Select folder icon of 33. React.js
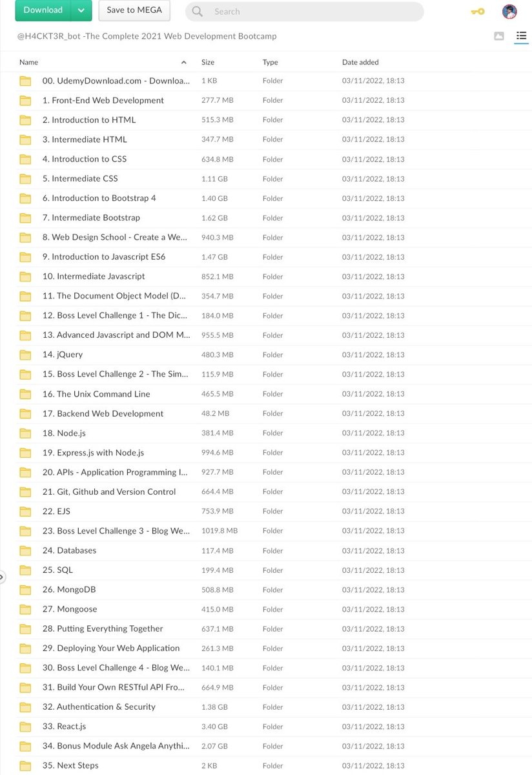The height and width of the screenshot is (775, 532). click(x=25, y=727)
